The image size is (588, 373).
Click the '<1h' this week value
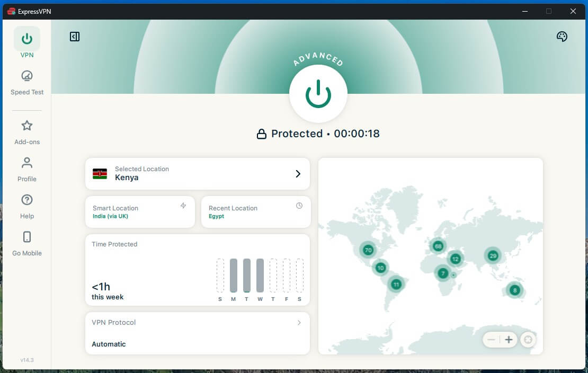101,287
